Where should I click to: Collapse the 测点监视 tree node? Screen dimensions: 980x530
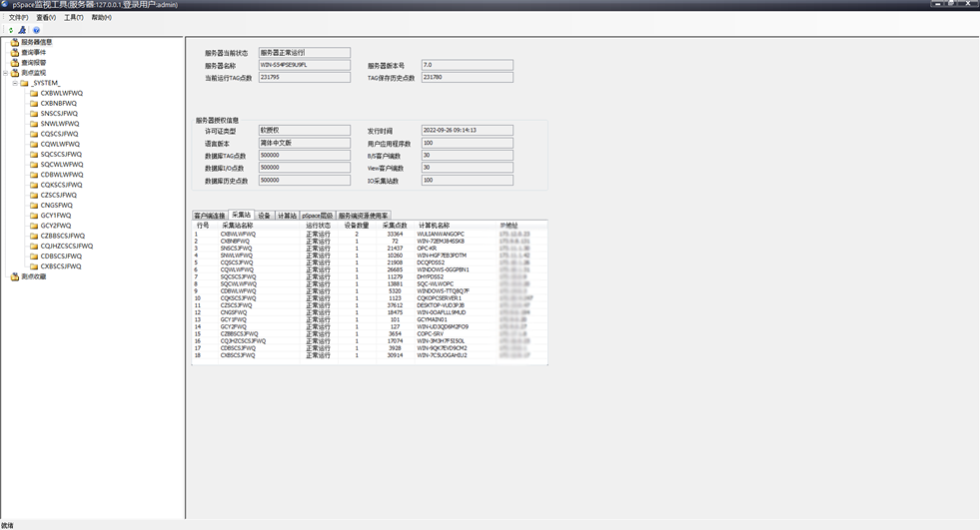coord(5,73)
